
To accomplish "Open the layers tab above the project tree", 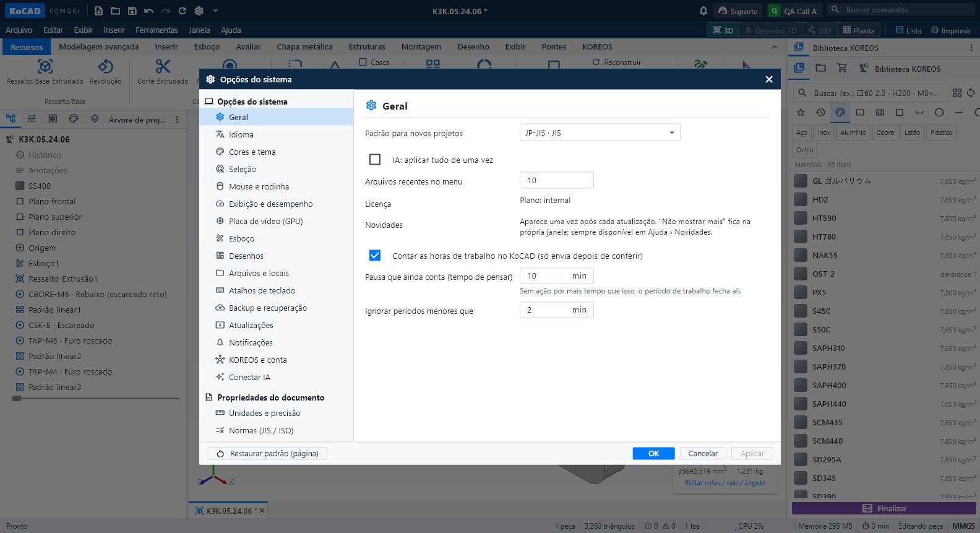I will pos(95,119).
